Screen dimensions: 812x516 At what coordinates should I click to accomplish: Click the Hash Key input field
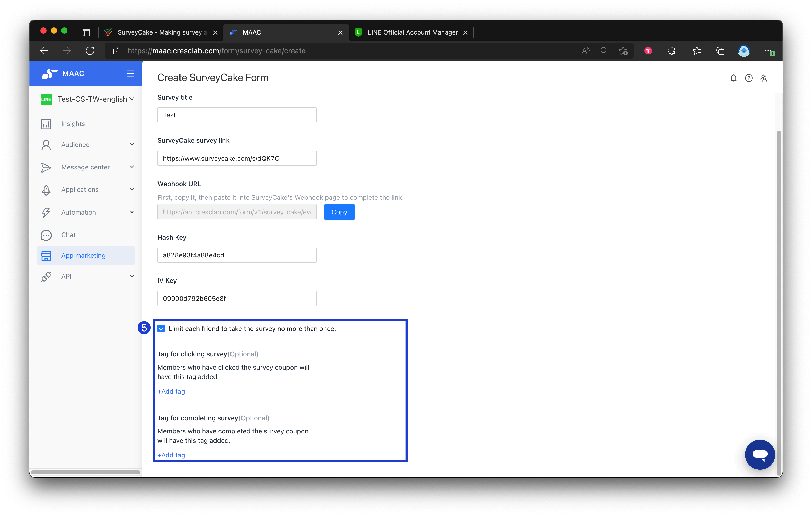point(237,255)
